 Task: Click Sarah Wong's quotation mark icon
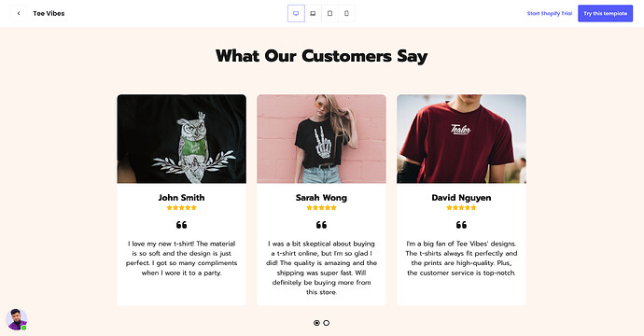[x=322, y=225]
